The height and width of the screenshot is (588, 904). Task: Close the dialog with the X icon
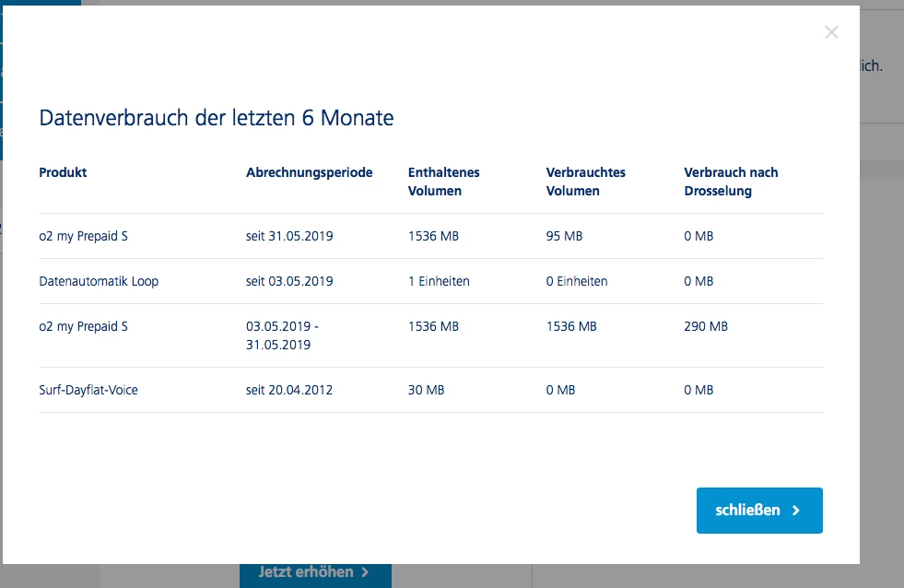tap(831, 32)
